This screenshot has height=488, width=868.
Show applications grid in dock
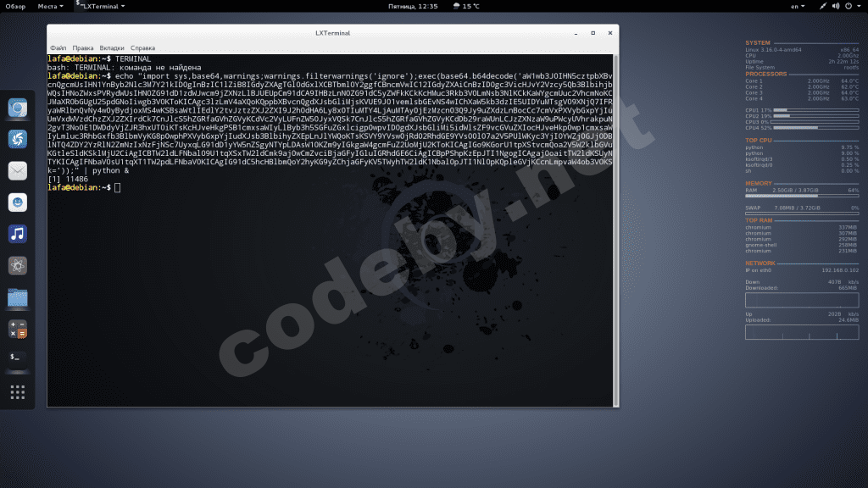(17, 392)
